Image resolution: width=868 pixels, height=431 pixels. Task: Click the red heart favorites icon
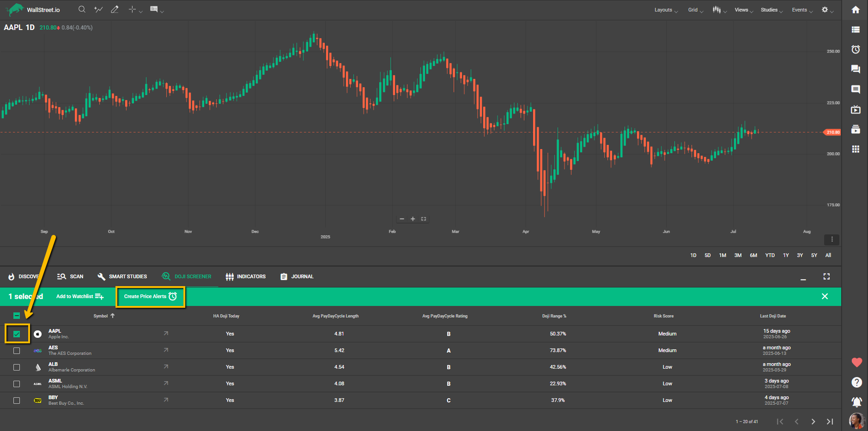[856, 363]
